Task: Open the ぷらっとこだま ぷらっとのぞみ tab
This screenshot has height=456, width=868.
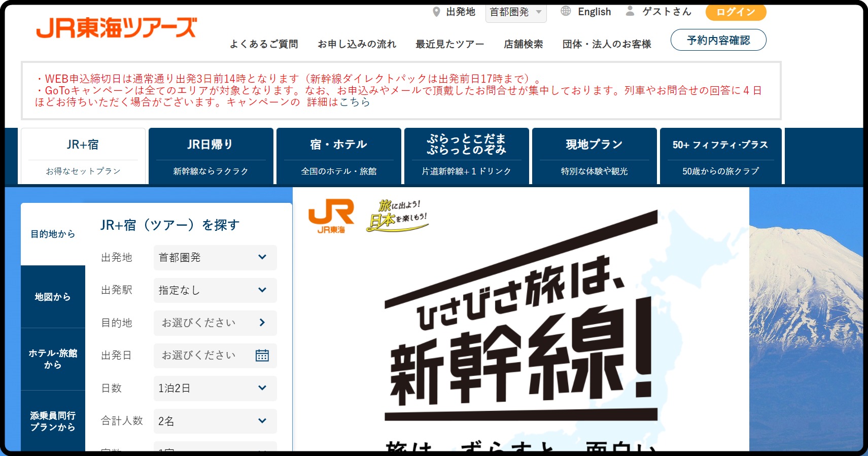Action: pos(467,156)
